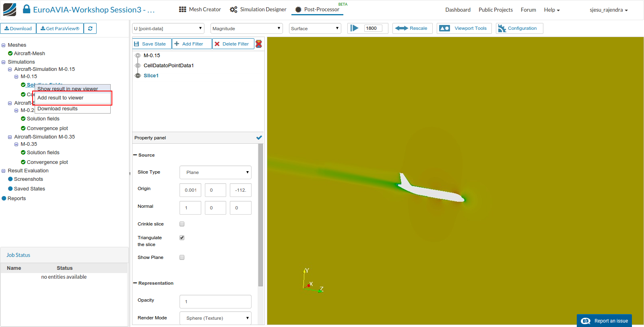Open the U [point-data] field dropdown
This screenshot has width=644, height=327.
[x=168, y=29]
